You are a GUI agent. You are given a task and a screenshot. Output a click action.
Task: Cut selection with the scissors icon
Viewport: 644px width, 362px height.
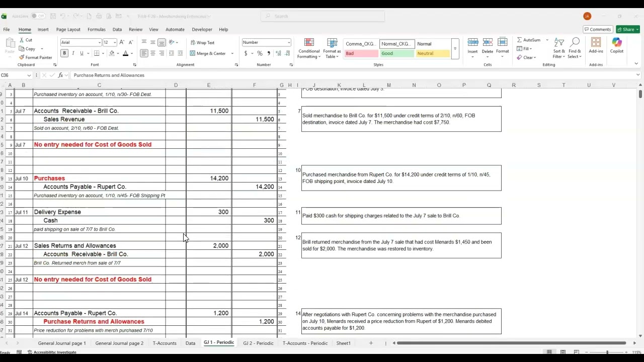click(x=22, y=40)
